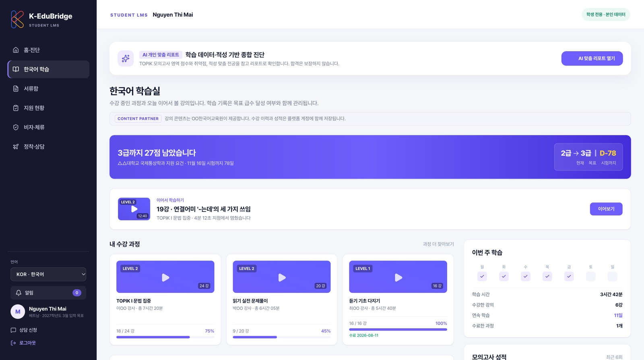Click the home icon beside 홈·진단
This screenshot has width=644, height=360.
(16, 50)
